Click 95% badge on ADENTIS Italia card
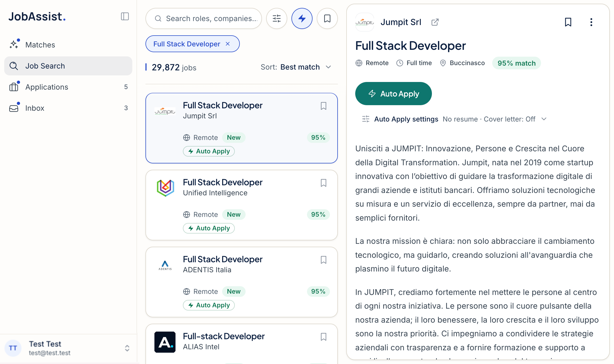The width and height of the screenshot is (614, 364). pyautogui.click(x=318, y=292)
